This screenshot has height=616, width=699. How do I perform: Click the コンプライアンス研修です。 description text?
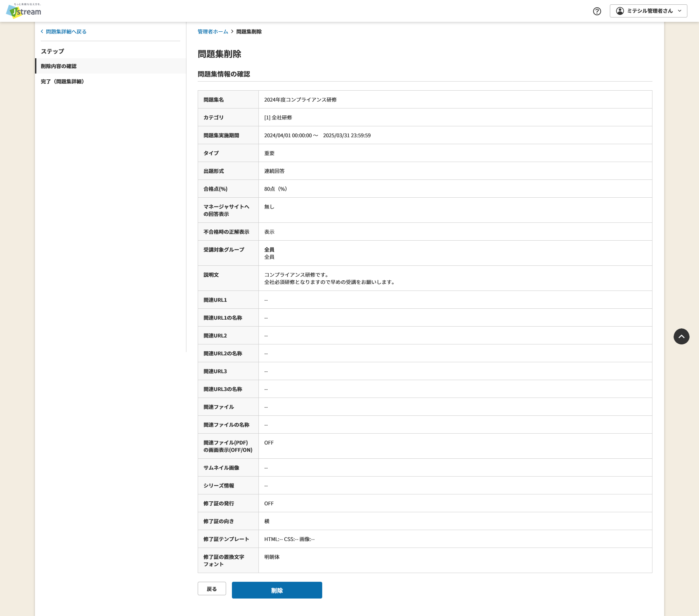[x=297, y=275]
